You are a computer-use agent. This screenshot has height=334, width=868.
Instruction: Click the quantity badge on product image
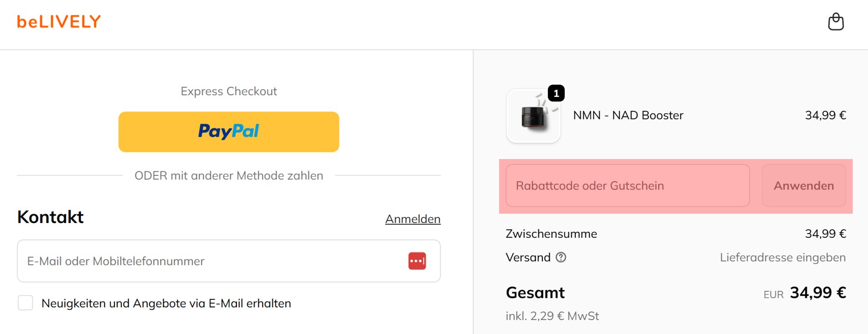556,93
